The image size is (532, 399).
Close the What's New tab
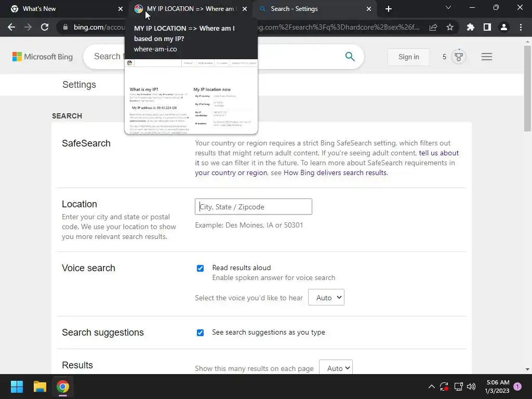click(121, 9)
